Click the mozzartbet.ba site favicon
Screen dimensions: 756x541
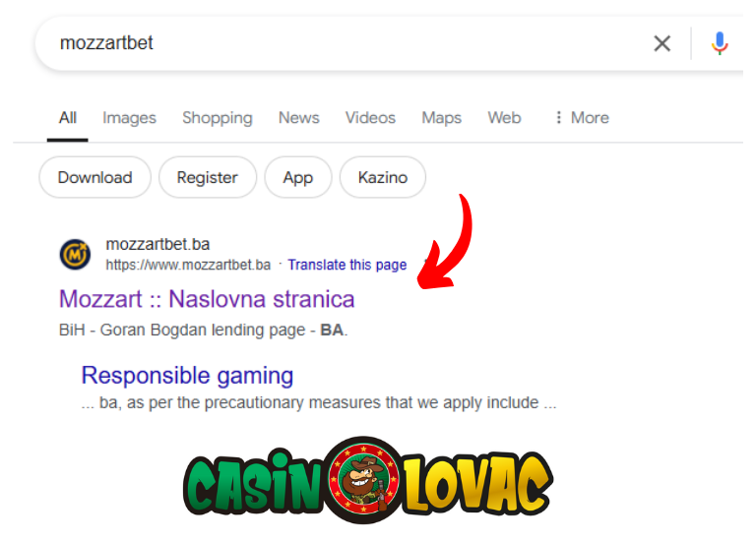coord(75,255)
